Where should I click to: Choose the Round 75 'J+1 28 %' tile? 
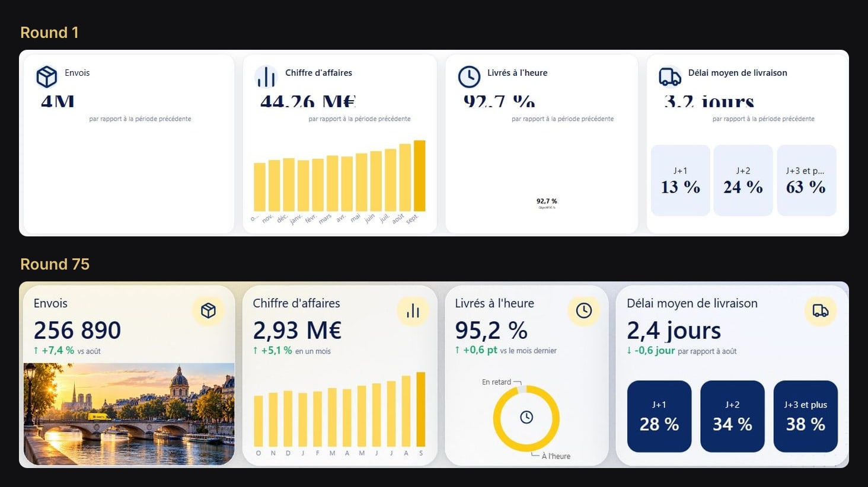(659, 416)
